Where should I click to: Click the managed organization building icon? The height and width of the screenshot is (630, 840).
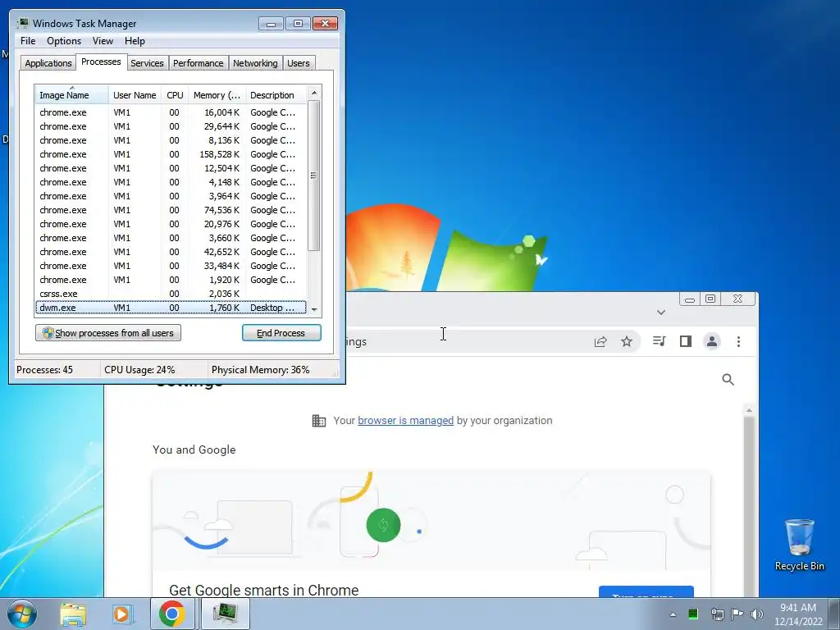tap(319, 421)
